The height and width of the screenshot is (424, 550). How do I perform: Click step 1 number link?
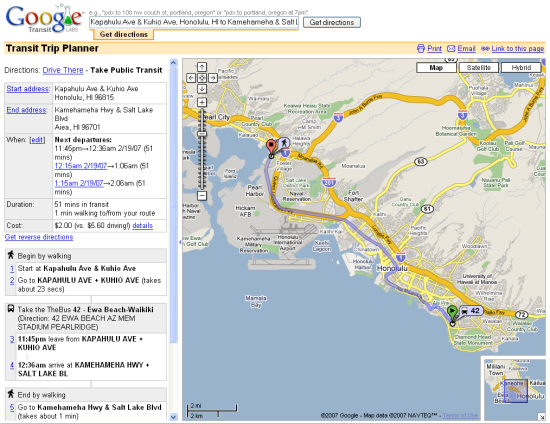coord(12,269)
